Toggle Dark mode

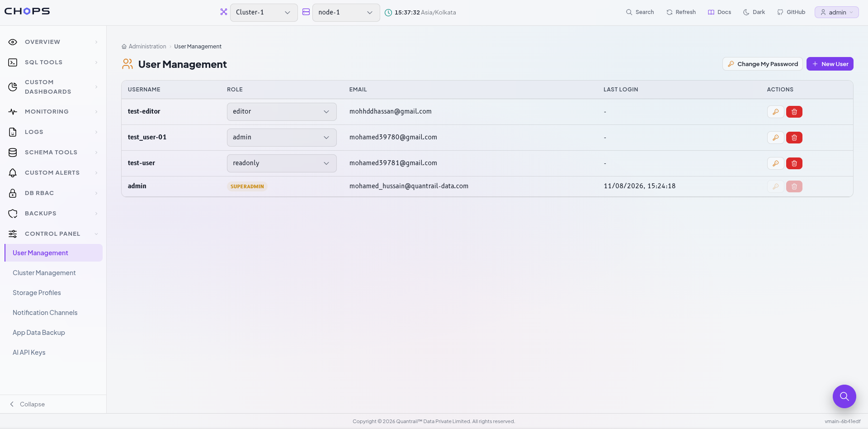click(754, 12)
